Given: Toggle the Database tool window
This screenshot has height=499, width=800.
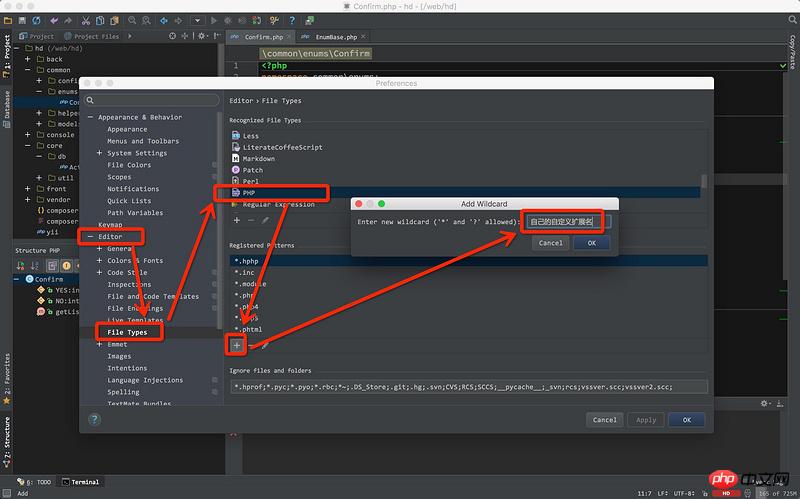Looking at the screenshot, I should click(7, 109).
